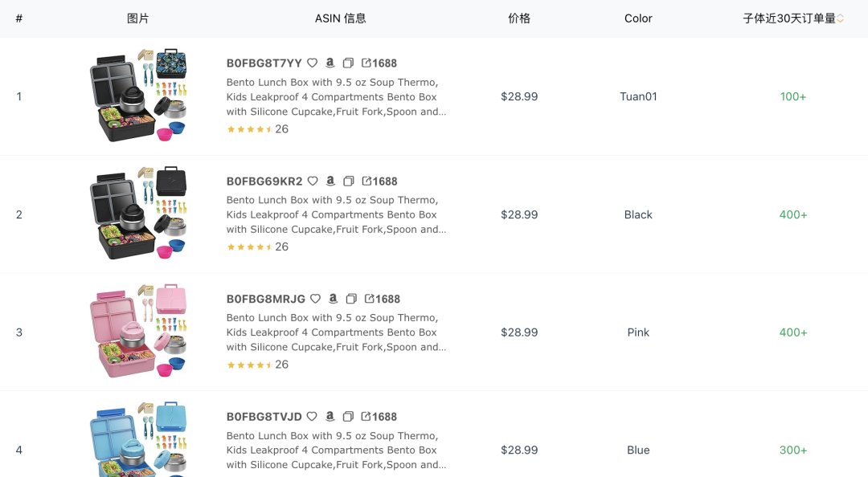Click the Color column header

click(638, 18)
